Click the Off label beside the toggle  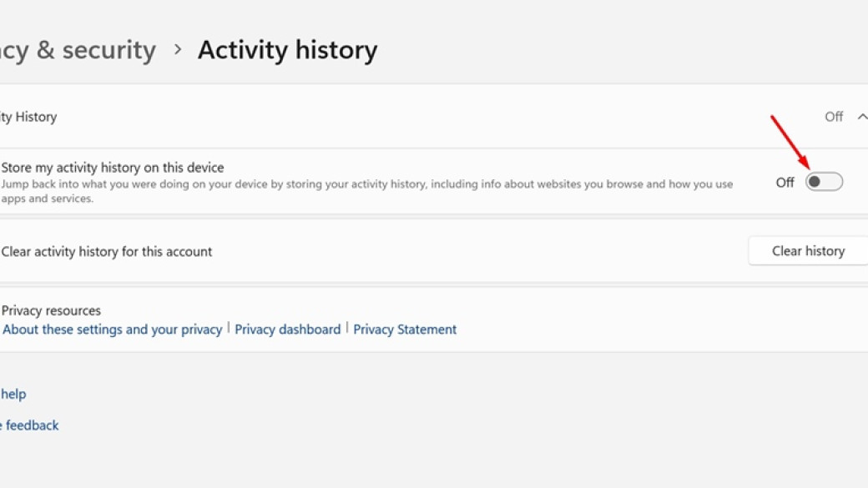pos(785,183)
